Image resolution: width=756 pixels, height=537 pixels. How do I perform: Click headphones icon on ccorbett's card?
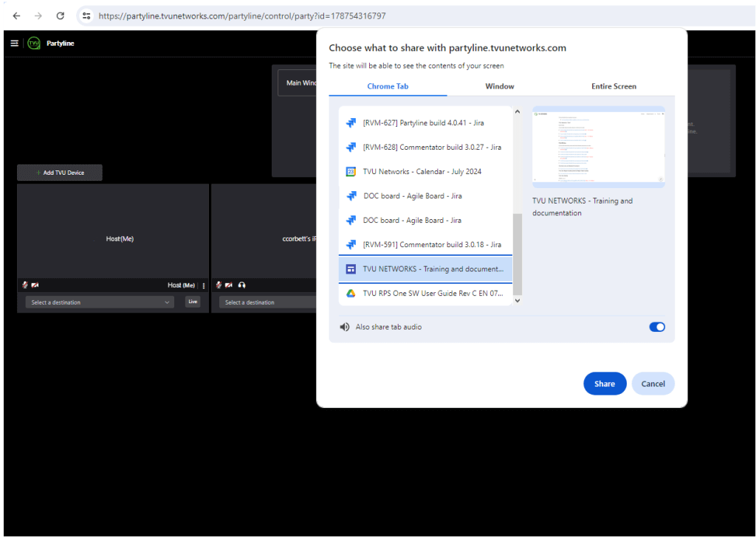point(241,285)
